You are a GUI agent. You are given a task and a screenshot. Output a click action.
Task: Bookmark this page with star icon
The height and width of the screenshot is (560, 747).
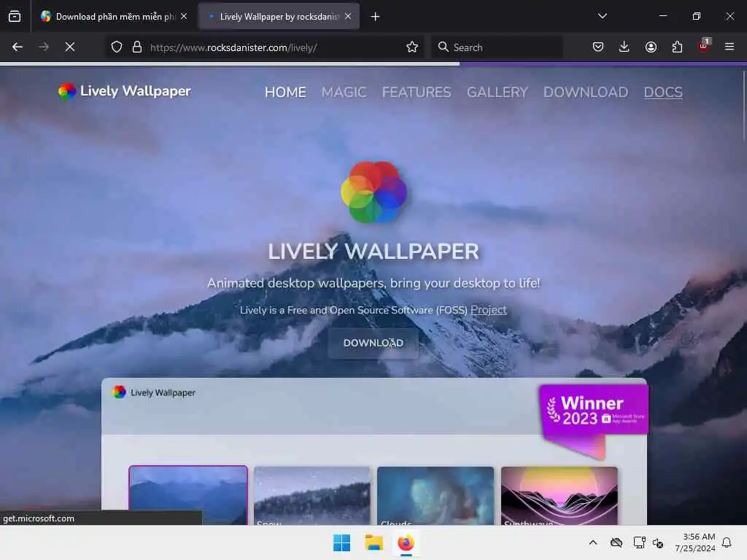412,47
